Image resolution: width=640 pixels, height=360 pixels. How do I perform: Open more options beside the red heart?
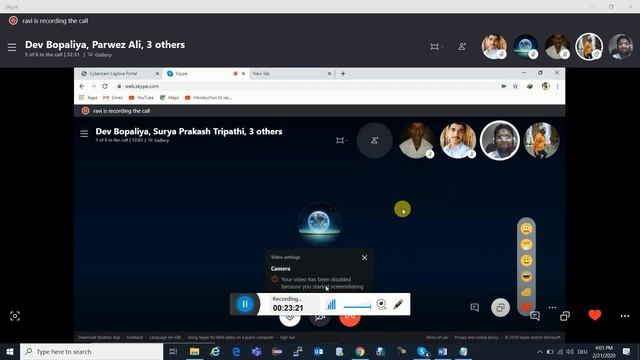tap(625, 316)
